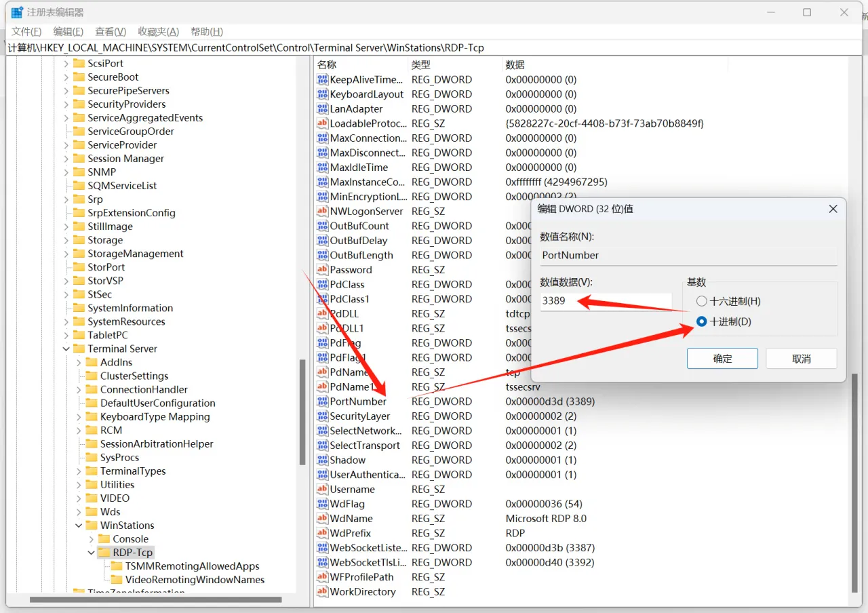Expand the Session Manager tree node
The height and width of the screenshot is (613, 868).
(66, 158)
